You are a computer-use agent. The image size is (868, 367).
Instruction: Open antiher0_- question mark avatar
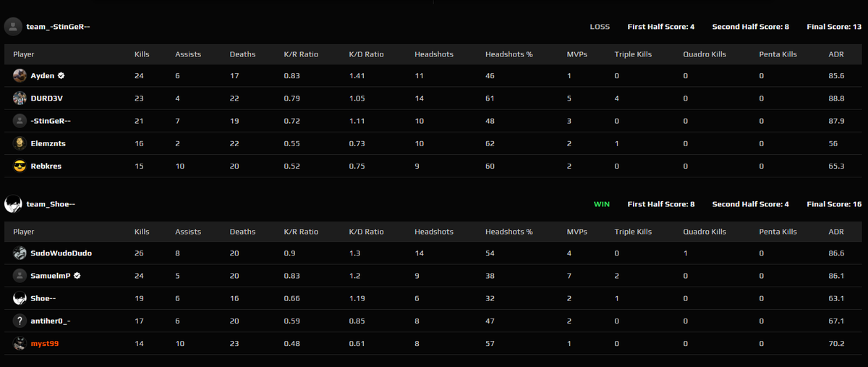pyautogui.click(x=20, y=321)
